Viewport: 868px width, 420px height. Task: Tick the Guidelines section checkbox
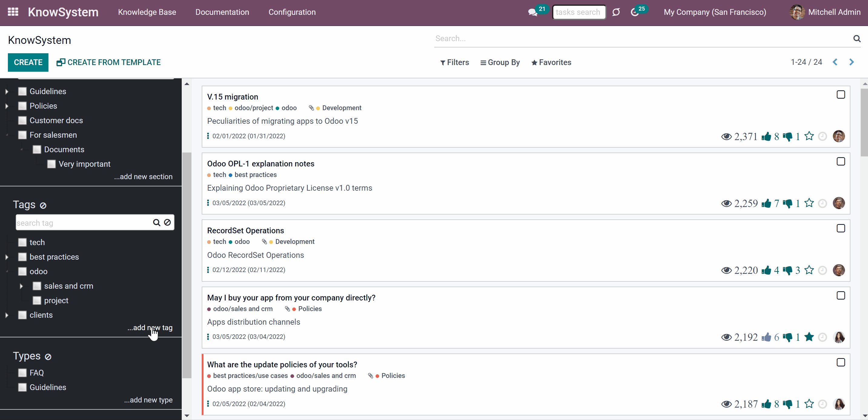coord(22,92)
